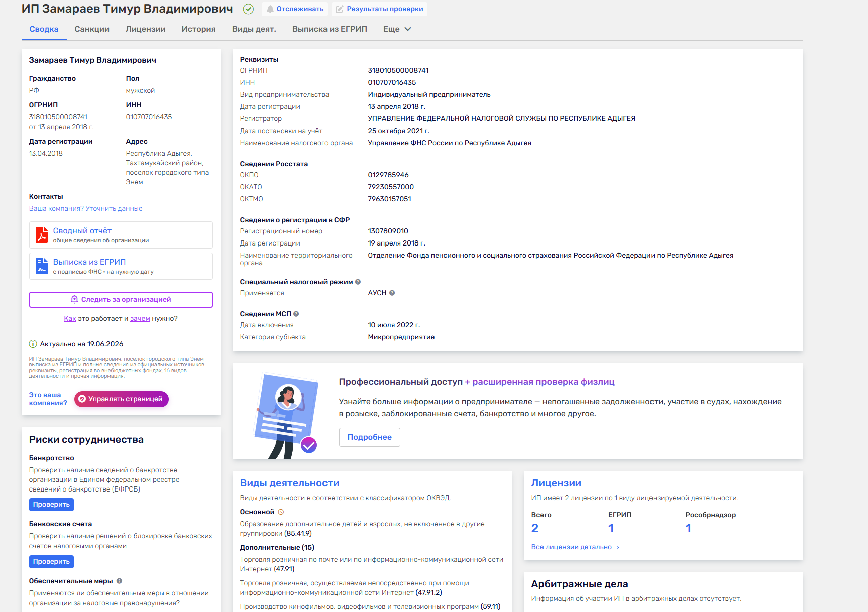Click the green verified checkmark icon by the title
The height and width of the screenshot is (612, 868).
[x=248, y=9]
